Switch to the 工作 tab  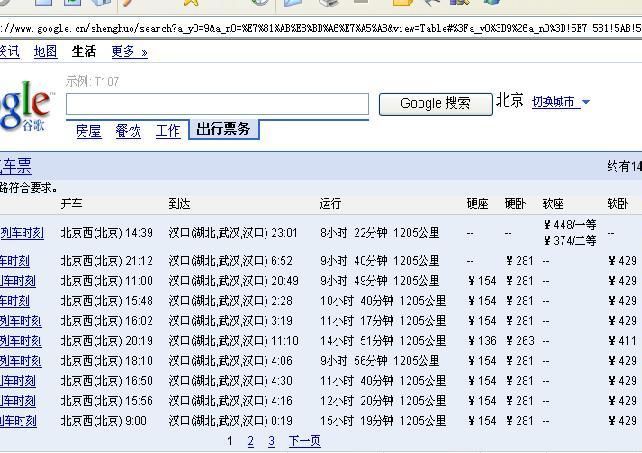(x=168, y=131)
